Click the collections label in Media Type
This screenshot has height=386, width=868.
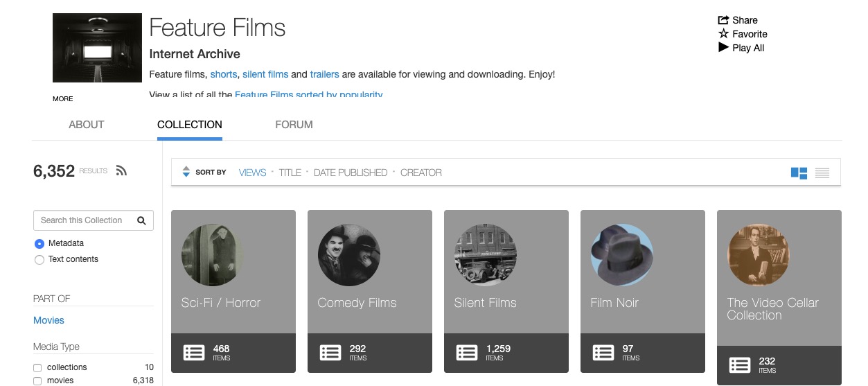[x=67, y=367]
